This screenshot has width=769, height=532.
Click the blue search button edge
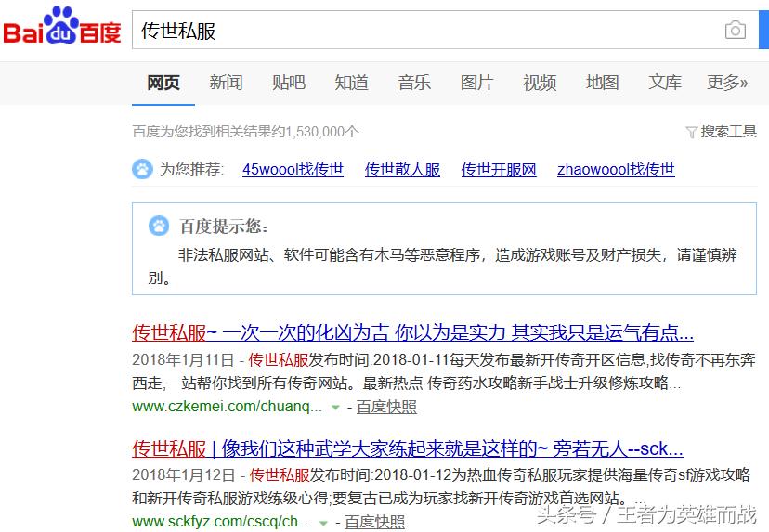(x=763, y=31)
